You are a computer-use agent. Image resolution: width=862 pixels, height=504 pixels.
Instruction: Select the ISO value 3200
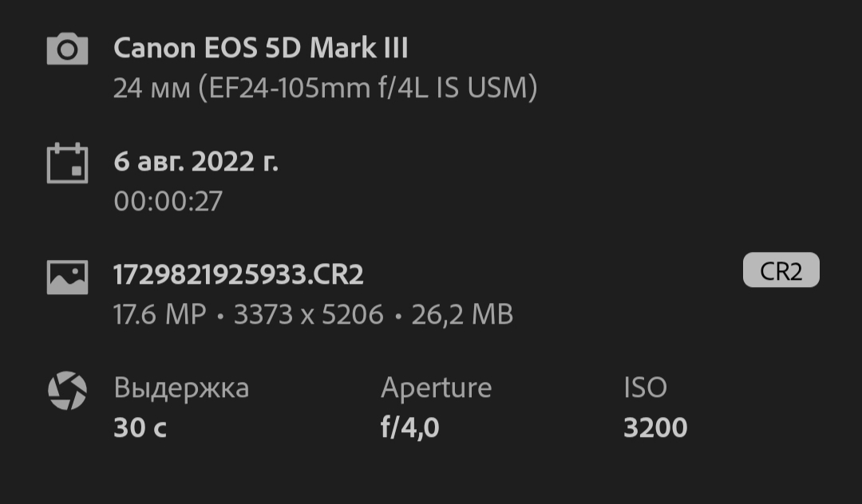tap(655, 427)
